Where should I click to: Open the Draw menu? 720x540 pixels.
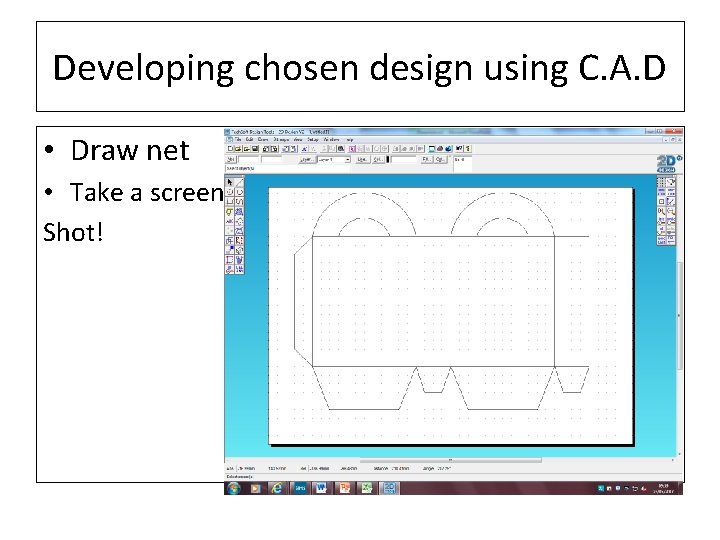click(x=263, y=140)
